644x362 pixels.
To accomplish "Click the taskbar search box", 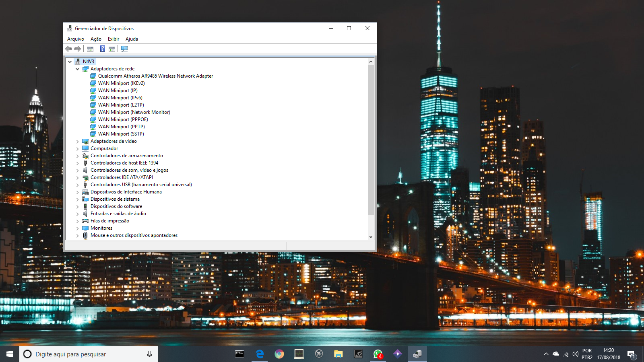I will 89,354.
